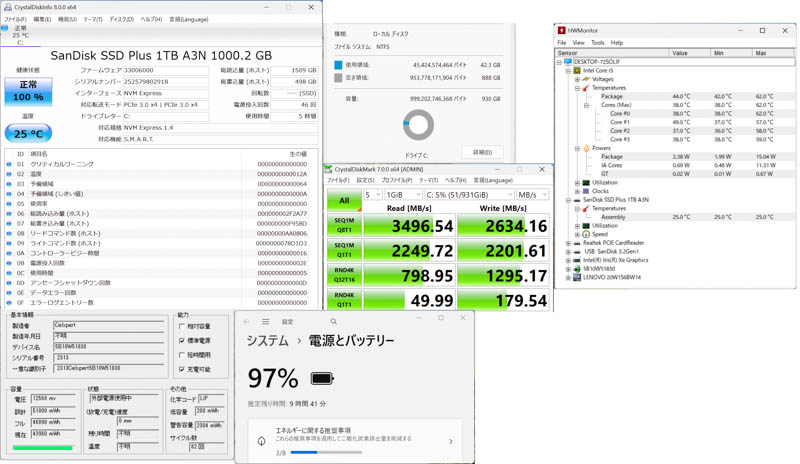Click the search icon in the Settings window
This screenshot has height=464, width=800.
click(x=334, y=322)
